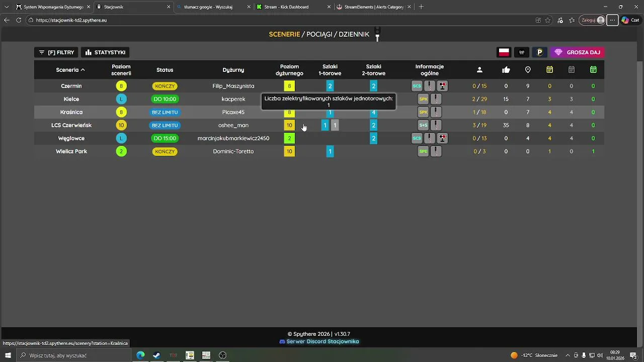Open the Węglowce scenery row

tap(319, 138)
